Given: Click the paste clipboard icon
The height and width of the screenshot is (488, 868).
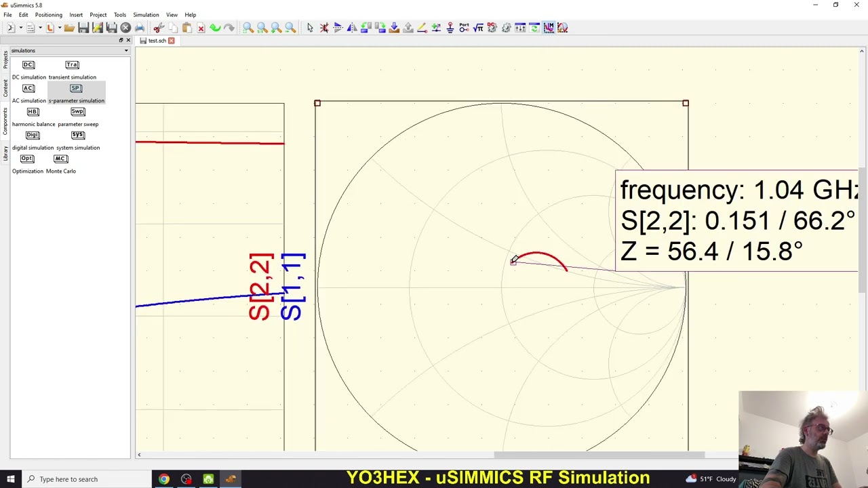Looking at the screenshot, I should click(186, 28).
